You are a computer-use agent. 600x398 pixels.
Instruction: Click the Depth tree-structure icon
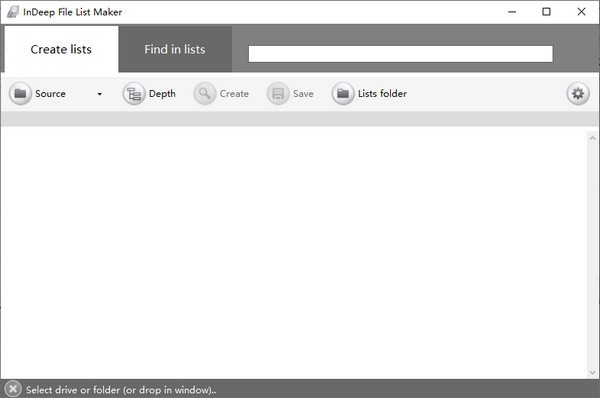point(134,93)
